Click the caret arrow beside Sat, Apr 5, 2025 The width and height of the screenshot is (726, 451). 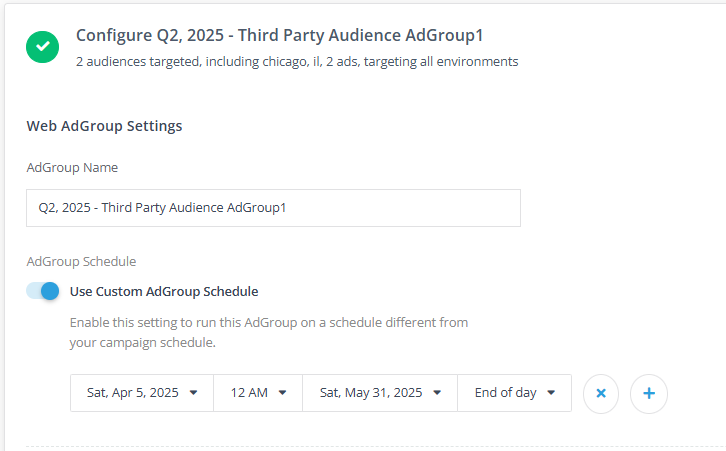[x=193, y=393]
